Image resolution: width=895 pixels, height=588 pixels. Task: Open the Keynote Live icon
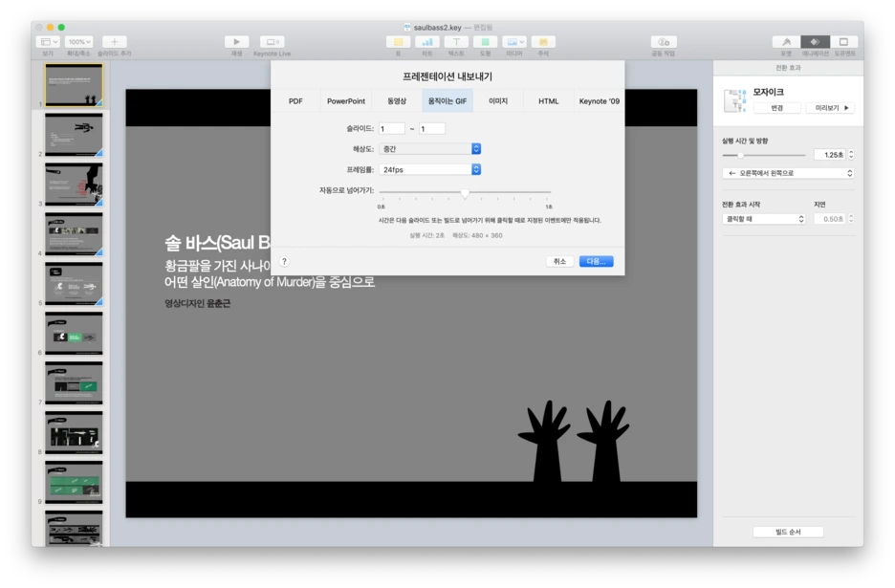tap(273, 42)
